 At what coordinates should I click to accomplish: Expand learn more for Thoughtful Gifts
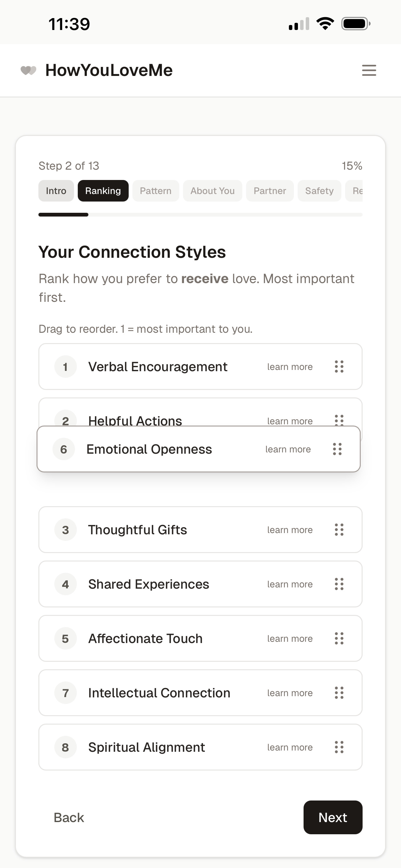pyautogui.click(x=290, y=530)
